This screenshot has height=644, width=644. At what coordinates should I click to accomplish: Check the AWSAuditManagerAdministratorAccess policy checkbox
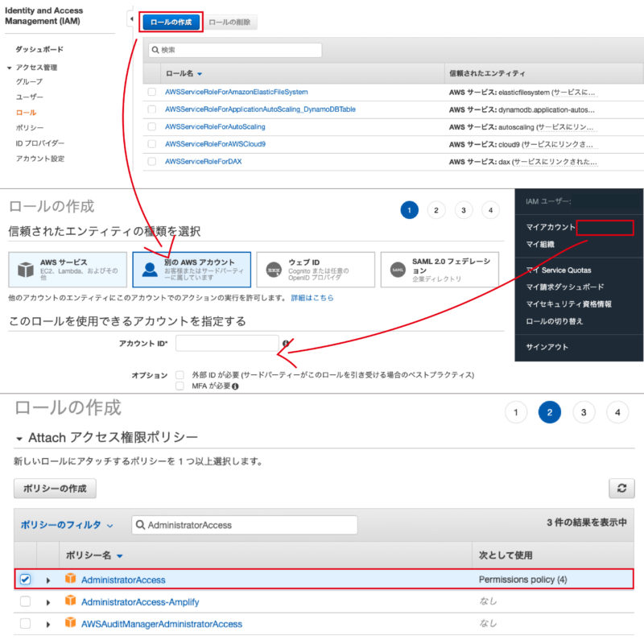(26, 623)
